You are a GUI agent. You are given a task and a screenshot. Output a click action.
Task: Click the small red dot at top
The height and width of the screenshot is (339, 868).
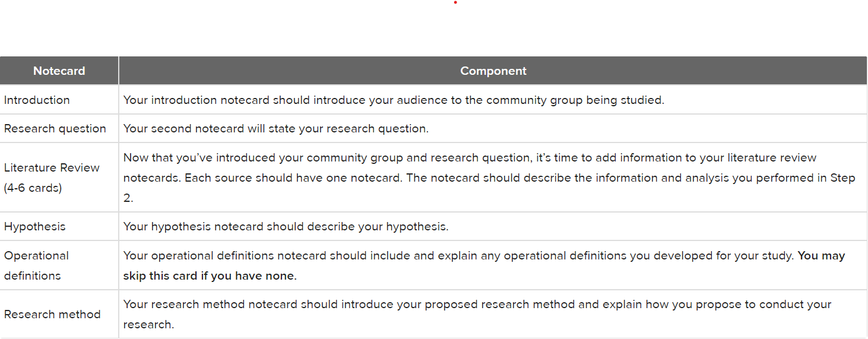tap(455, 2)
